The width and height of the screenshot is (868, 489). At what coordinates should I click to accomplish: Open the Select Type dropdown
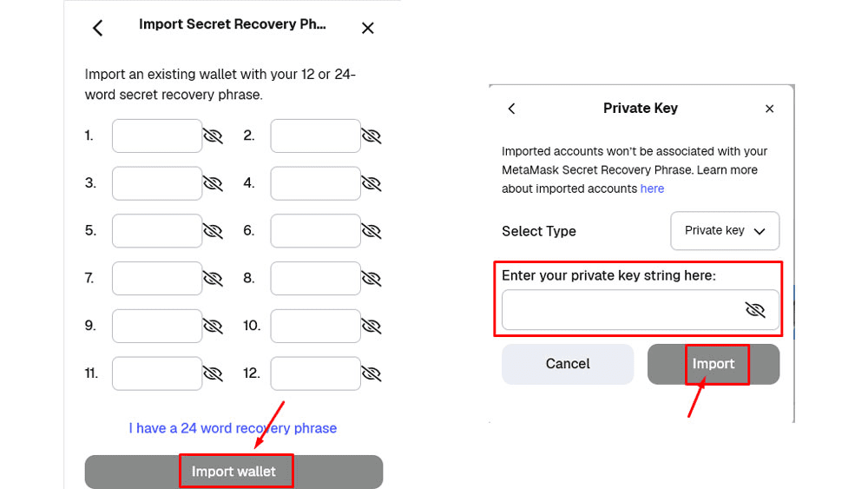coord(725,231)
